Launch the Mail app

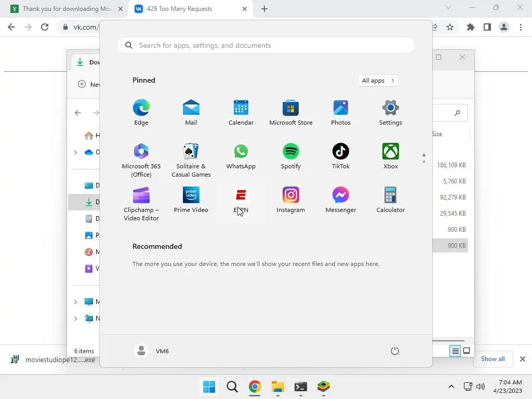pos(191,112)
